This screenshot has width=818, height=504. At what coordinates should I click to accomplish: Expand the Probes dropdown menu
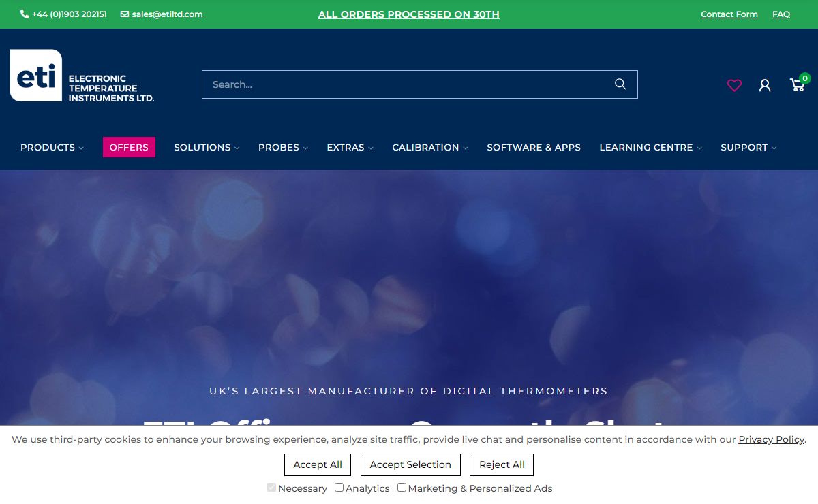(x=283, y=147)
